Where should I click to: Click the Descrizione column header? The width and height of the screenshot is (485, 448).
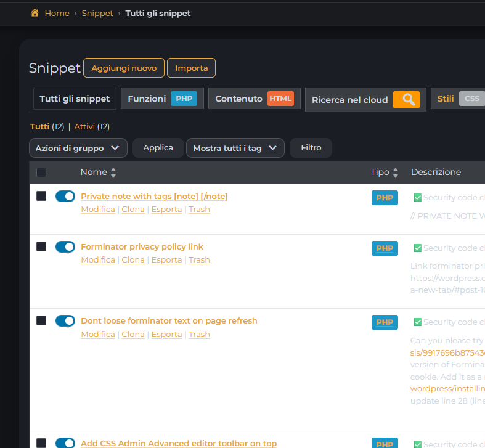tap(436, 172)
